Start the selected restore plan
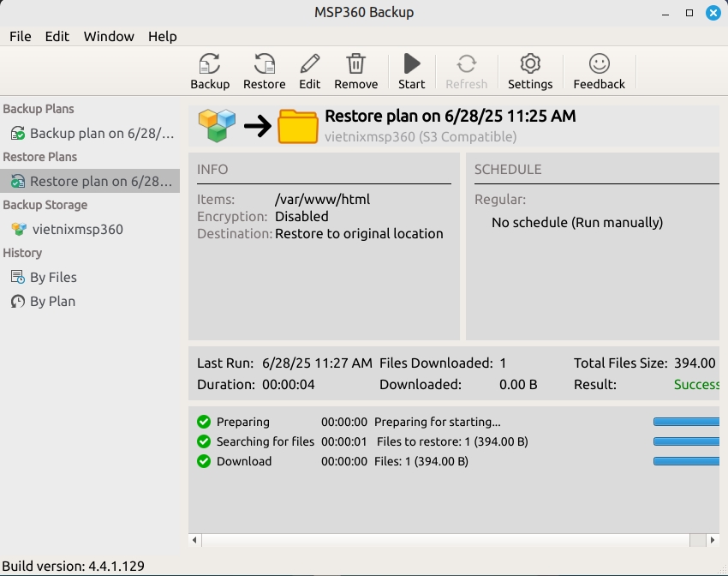The width and height of the screenshot is (728, 576). tap(411, 71)
